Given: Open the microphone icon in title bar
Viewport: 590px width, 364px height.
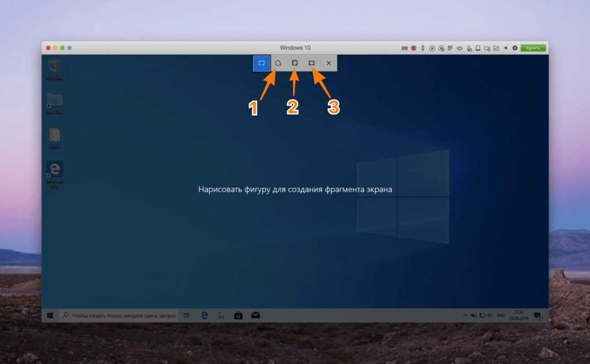Looking at the screenshot, I should [469, 48].
